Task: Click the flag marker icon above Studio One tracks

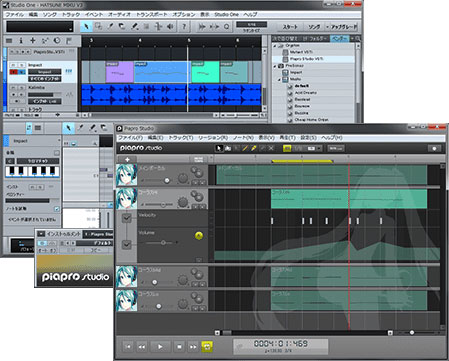Action: (x=69, y=41)
